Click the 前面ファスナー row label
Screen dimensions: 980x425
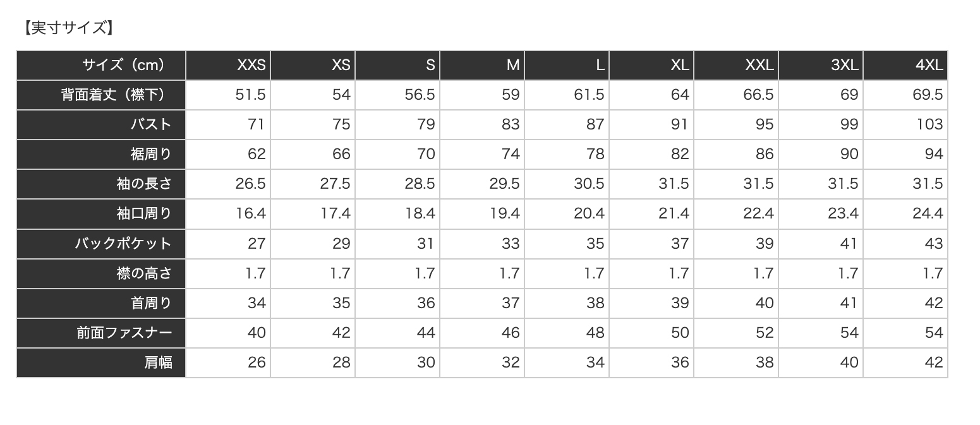(124, 332)
